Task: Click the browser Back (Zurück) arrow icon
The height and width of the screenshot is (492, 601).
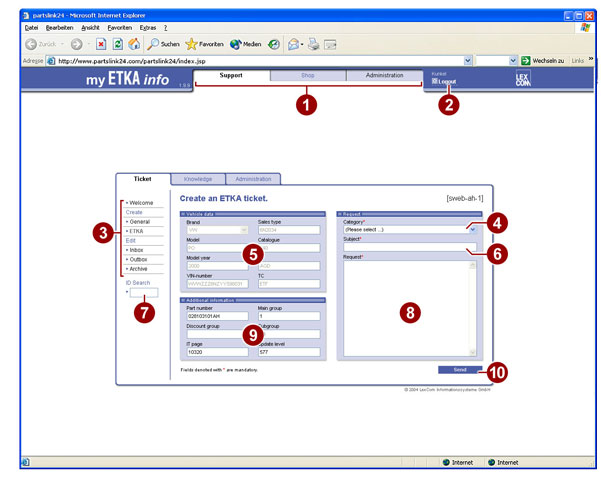Action: pyautogui.click(x=30, y=44)
